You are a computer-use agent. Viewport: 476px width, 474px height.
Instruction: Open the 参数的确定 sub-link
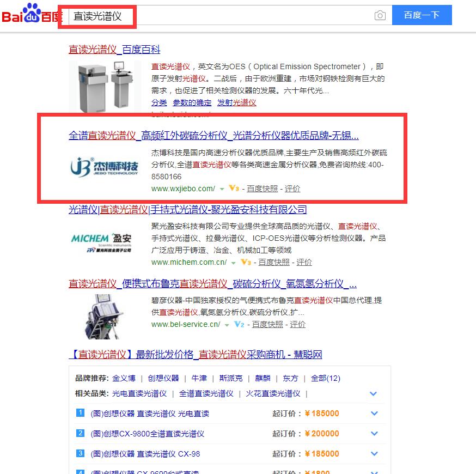click(192, 102)
